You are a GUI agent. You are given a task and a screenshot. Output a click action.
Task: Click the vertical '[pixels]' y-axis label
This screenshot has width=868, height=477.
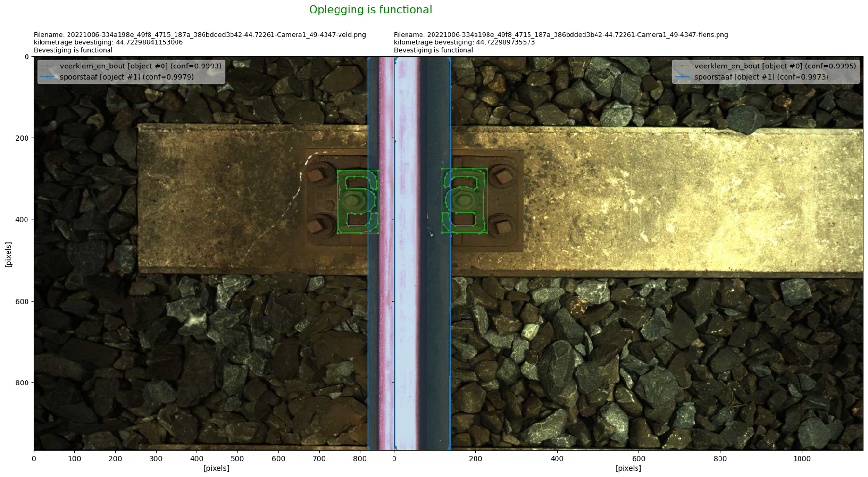tap(8, 254)
